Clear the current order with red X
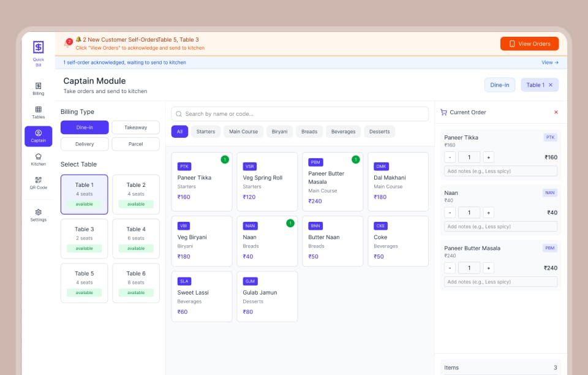The image size is (588, 375). [x=556, y=112]
